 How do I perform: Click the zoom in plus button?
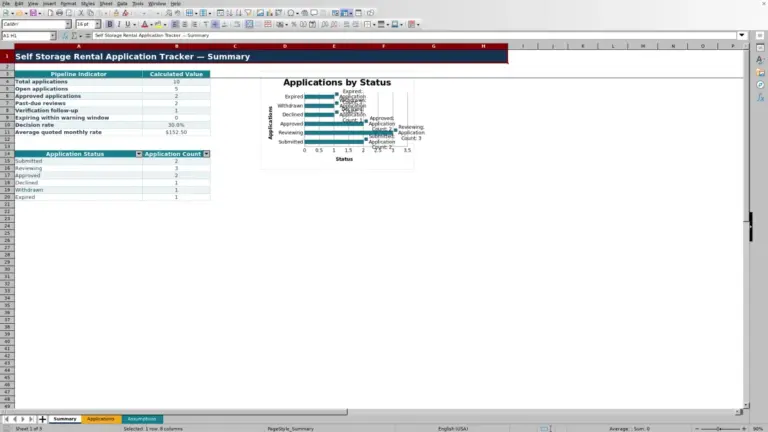pyautogui.click(x=744, y=429)
